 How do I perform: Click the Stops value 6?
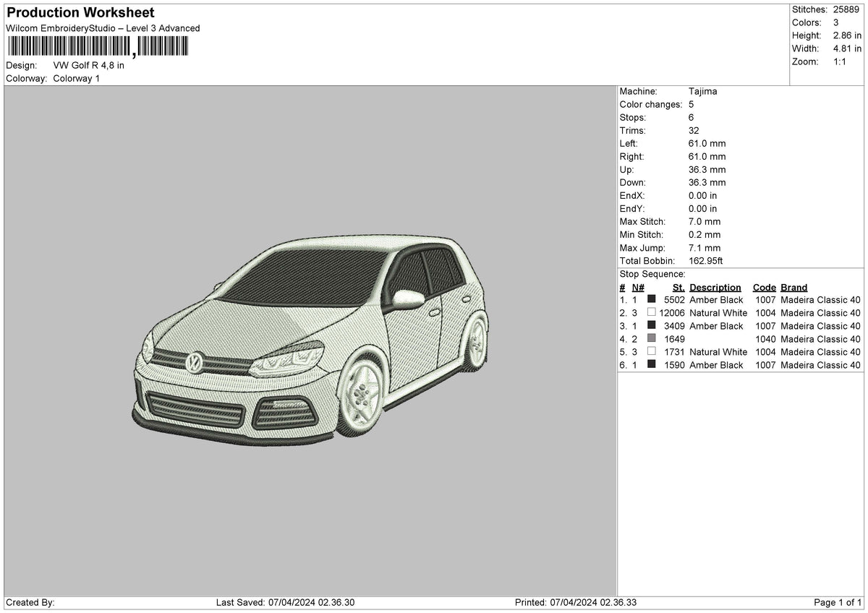(x=692, y=117)
